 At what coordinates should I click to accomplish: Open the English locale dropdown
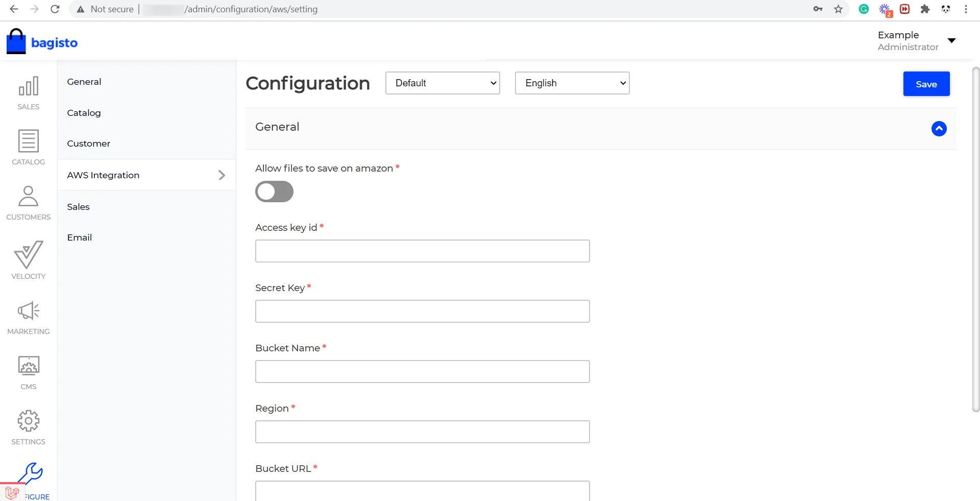[572, 83]
